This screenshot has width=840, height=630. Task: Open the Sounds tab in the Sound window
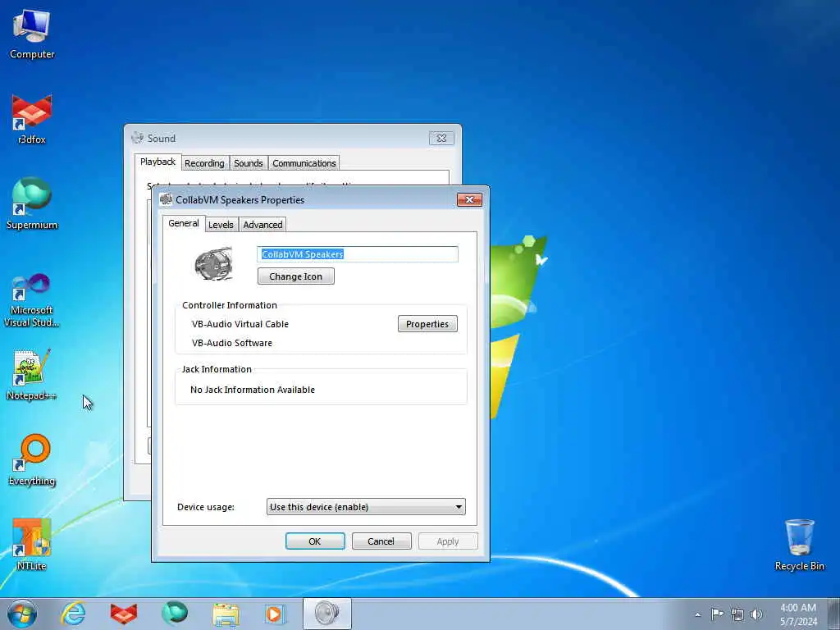pyautogui.click(x=248, y=163)
